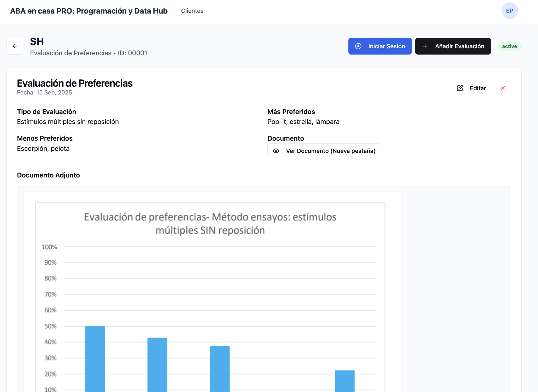The width and height of the screenshot is (538, 392).
Task: Click the pencil edit icon
Action: 460,88
